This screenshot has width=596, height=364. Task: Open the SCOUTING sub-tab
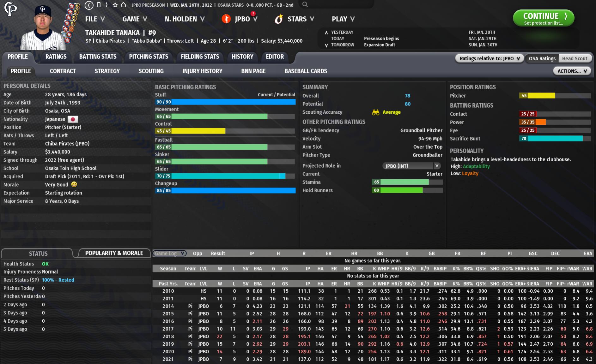[151, 71]
